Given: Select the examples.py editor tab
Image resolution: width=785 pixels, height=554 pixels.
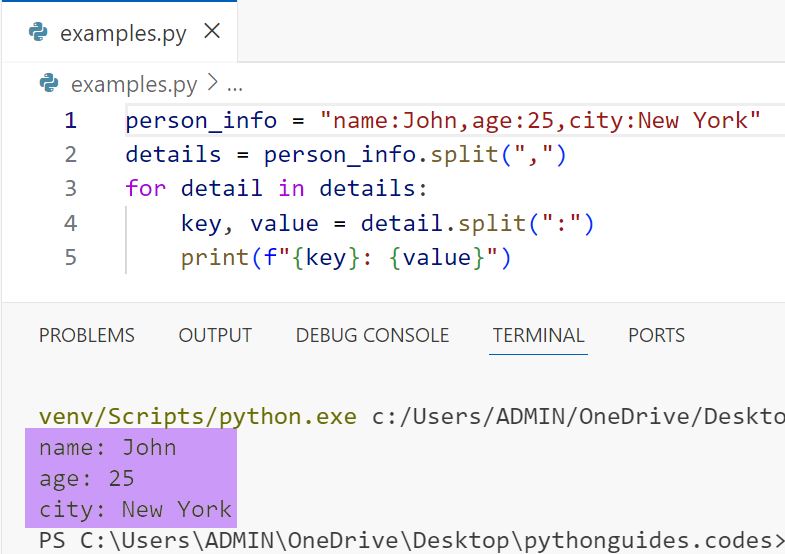Looking at the screenshot, I should coord(119,32).
